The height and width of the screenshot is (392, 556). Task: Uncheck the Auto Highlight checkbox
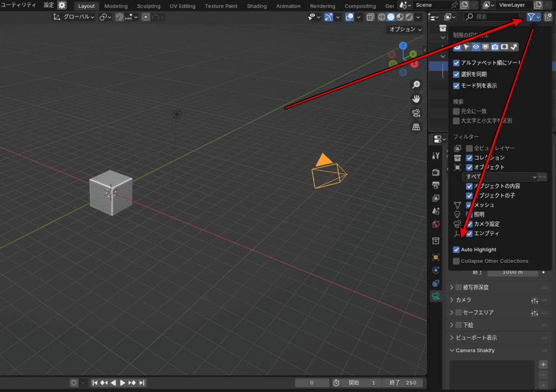pos(457,250)
